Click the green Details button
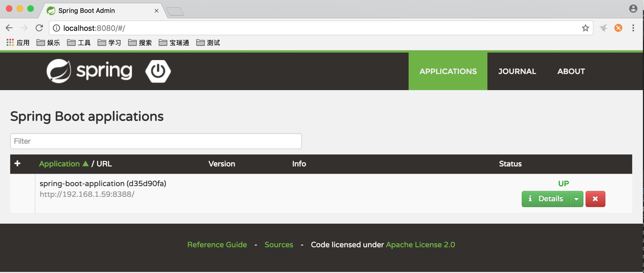This screenshot has height=273, width=644. pyautogui.click(x=546, y=199)
